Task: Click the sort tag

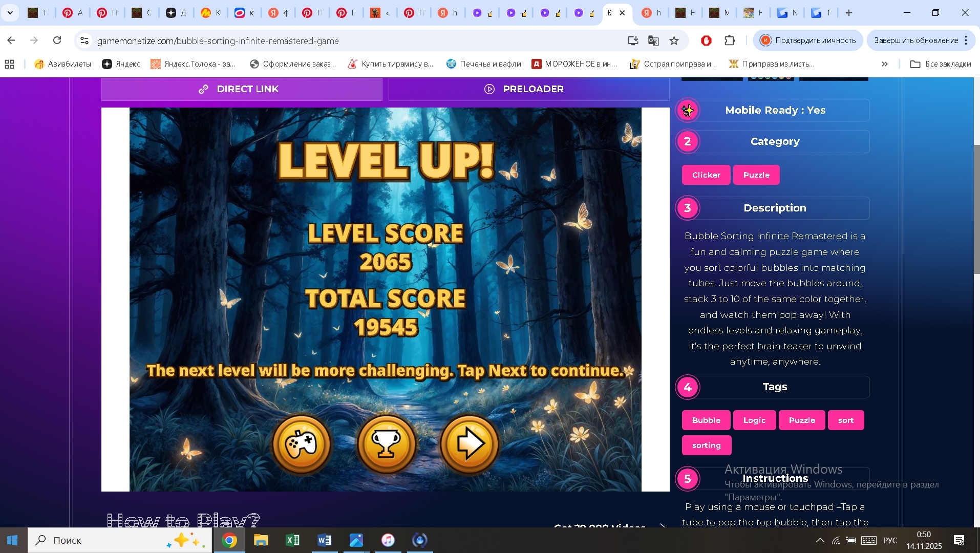Action: [846, 420]
